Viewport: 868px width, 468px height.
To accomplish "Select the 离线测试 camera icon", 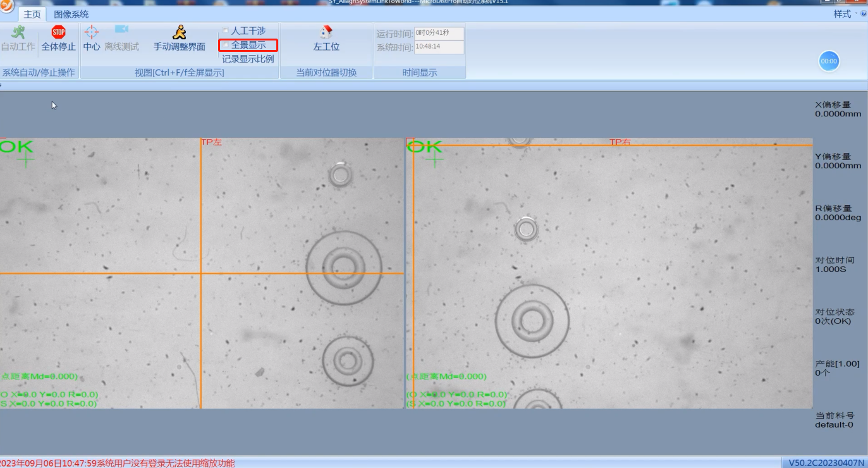I will coord(121,30).
